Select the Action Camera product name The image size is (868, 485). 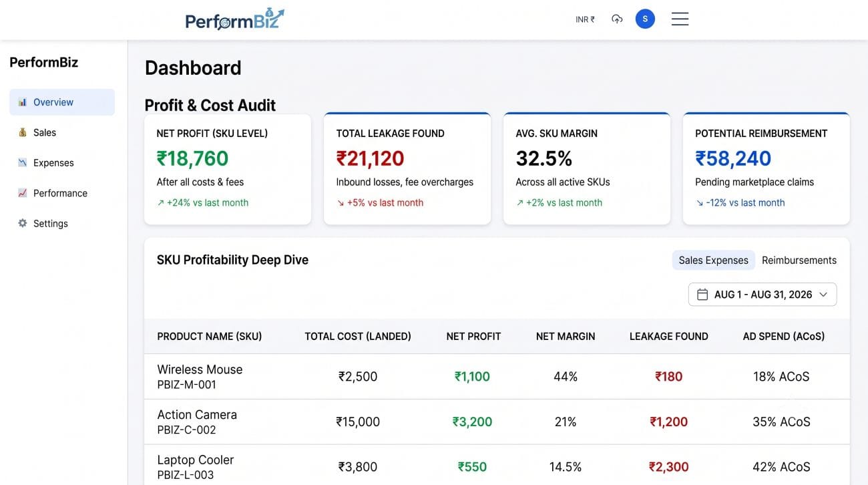click(197, 415)
